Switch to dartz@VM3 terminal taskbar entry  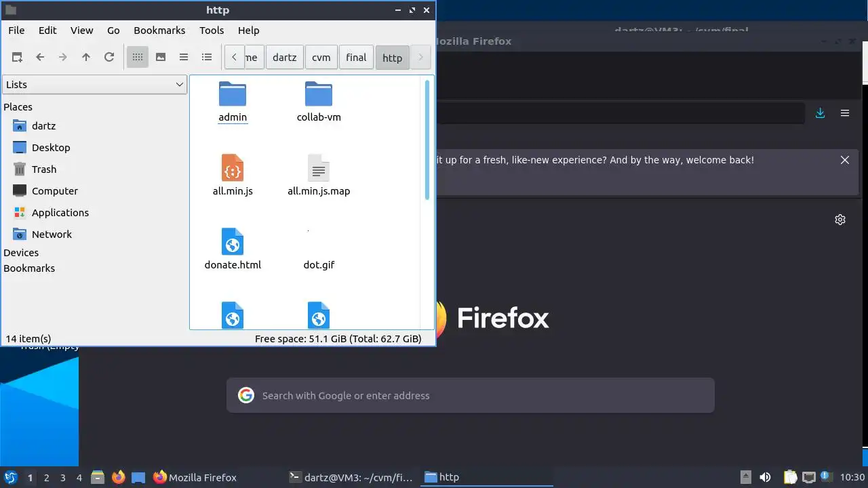tap(350, 477)
